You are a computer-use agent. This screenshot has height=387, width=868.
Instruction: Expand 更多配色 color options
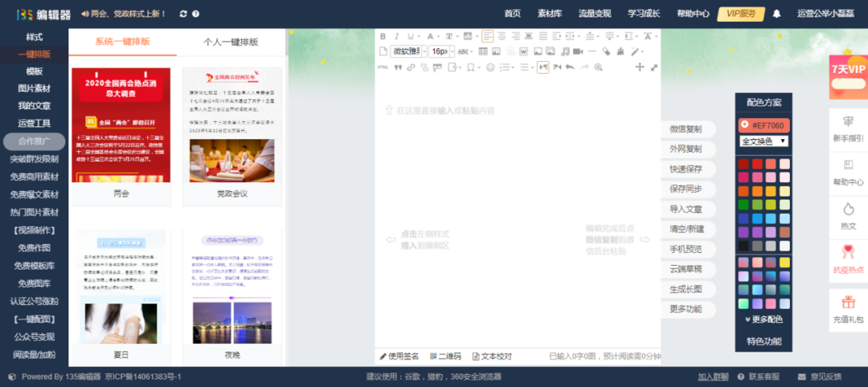pyautogui.click(x=764, y=320)
